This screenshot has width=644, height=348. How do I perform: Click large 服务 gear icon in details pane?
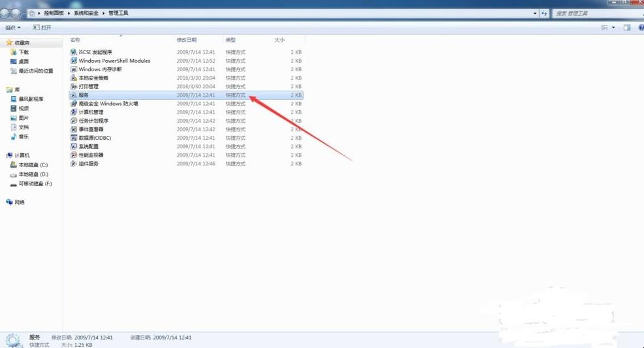[x=12, y=341]
